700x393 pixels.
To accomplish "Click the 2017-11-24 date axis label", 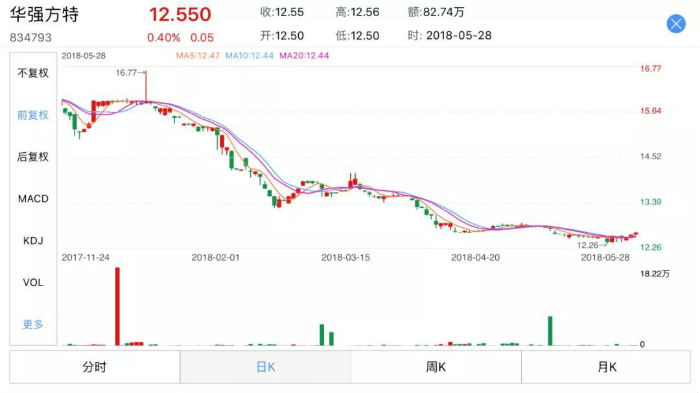I will (x=86, y=258).
